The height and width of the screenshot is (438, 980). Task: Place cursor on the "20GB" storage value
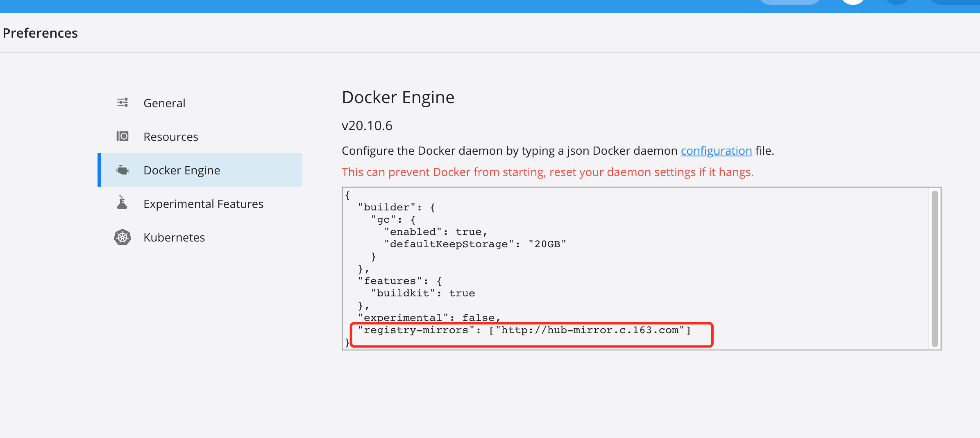pyautogui.click(x=547, y=244)
